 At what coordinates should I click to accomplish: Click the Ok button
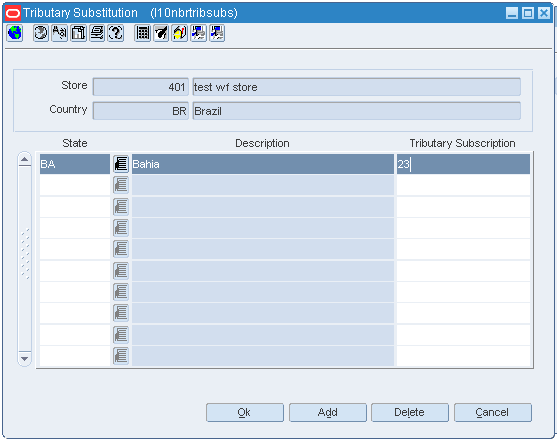[245, 412]
